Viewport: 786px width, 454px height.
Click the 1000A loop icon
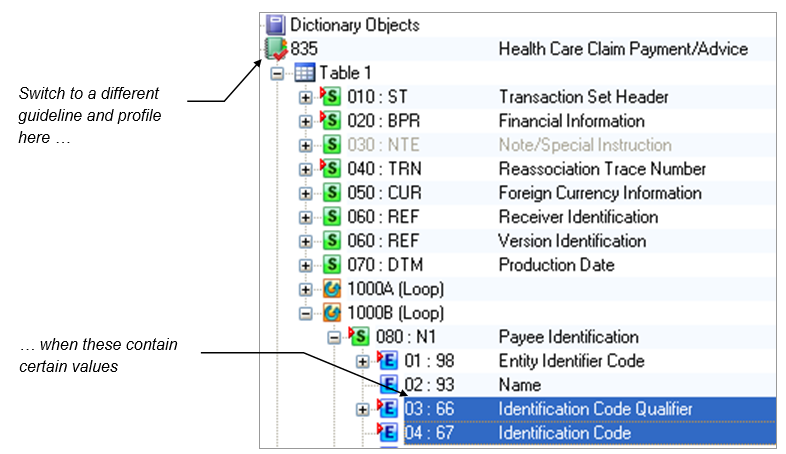click(332, 289)
